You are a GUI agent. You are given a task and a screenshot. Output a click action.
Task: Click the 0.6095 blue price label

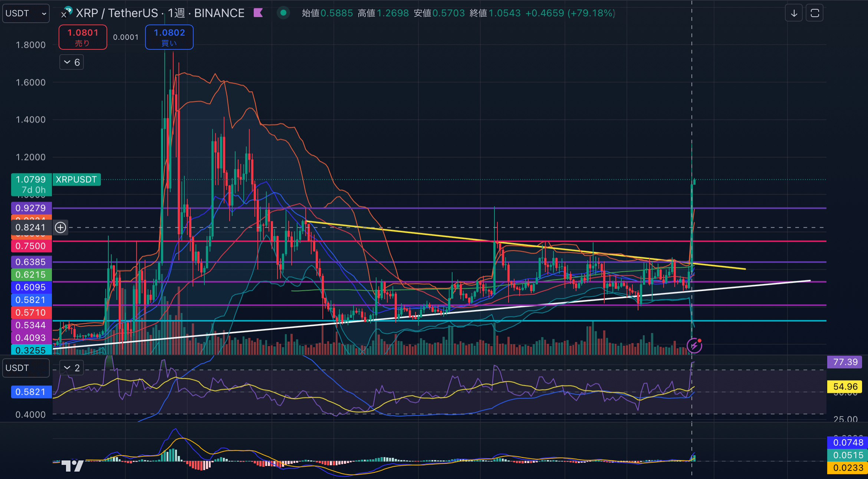point(31,287)
